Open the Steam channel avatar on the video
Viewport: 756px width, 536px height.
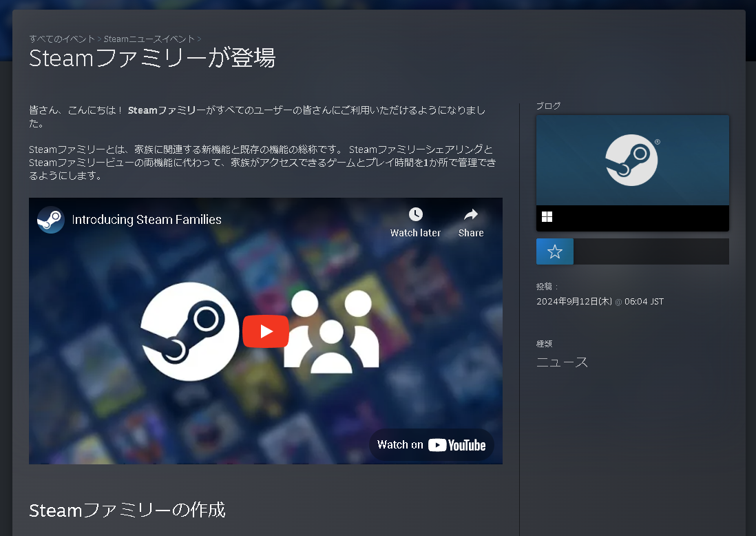coord(50,219)
